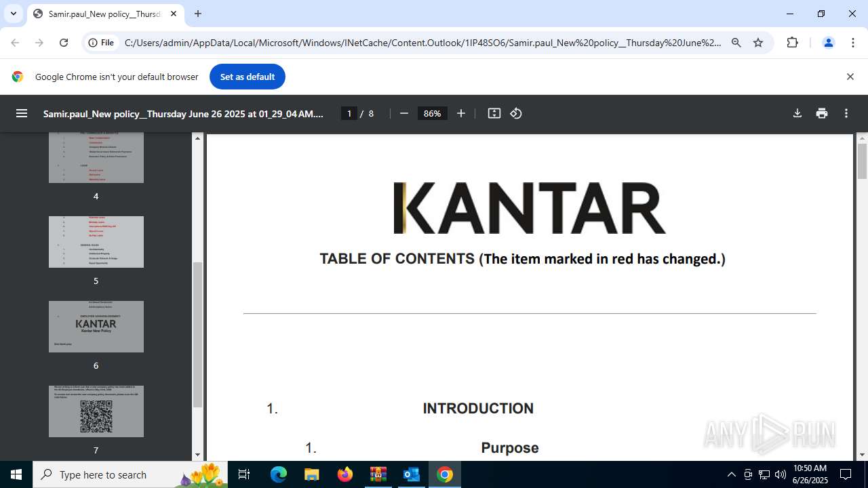868x488 pixels.
Task: Open WinRAR from the taskbar
Action: (378, 474)
